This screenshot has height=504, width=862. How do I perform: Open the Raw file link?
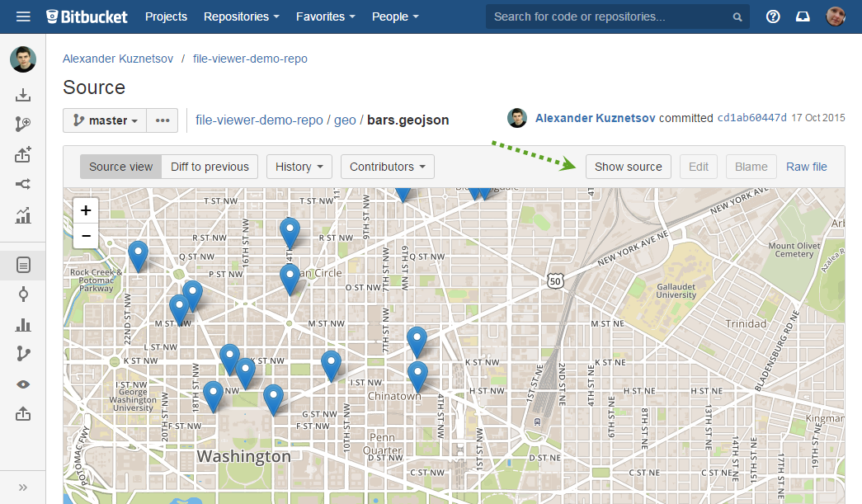[807, 167]
